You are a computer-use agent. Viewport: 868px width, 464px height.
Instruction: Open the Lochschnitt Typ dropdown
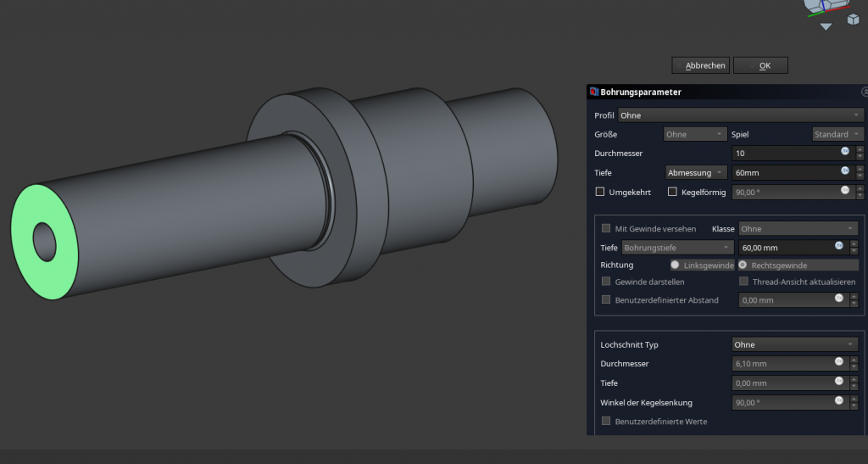[x=794, y=344]
